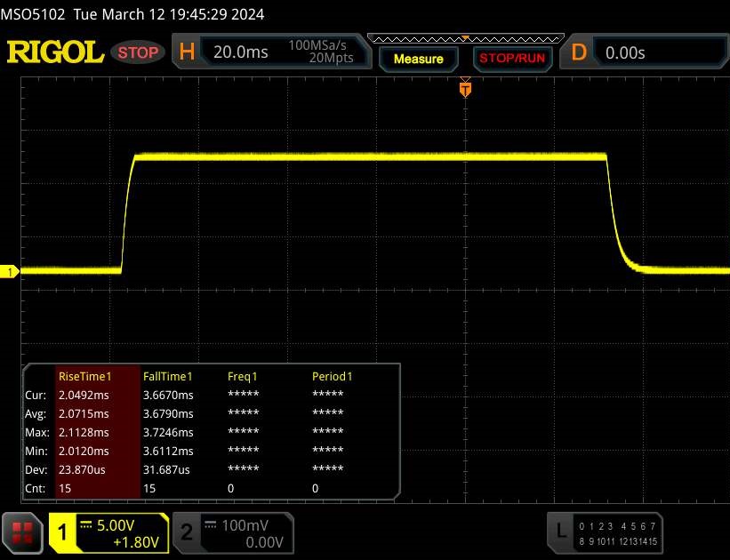Click the 20Mpts memory depth readout
Image resolution: width=730 pixels, height=560 pixels.
point(331,58)
